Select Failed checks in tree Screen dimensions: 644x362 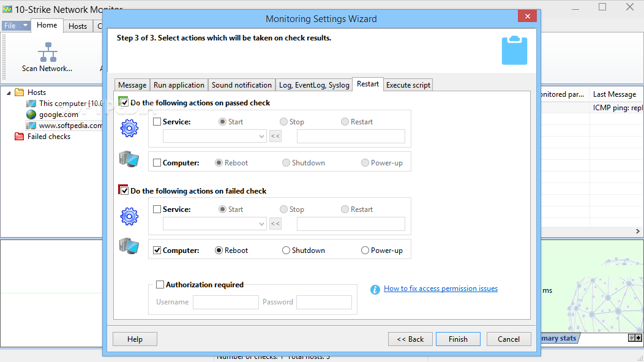click(x=49, y=137)
